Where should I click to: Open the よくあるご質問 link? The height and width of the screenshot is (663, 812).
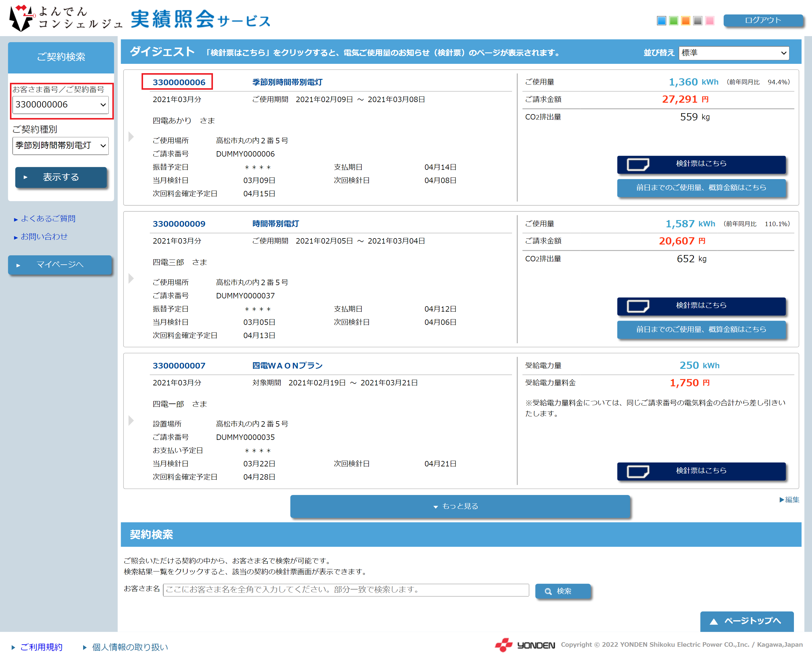48,219
